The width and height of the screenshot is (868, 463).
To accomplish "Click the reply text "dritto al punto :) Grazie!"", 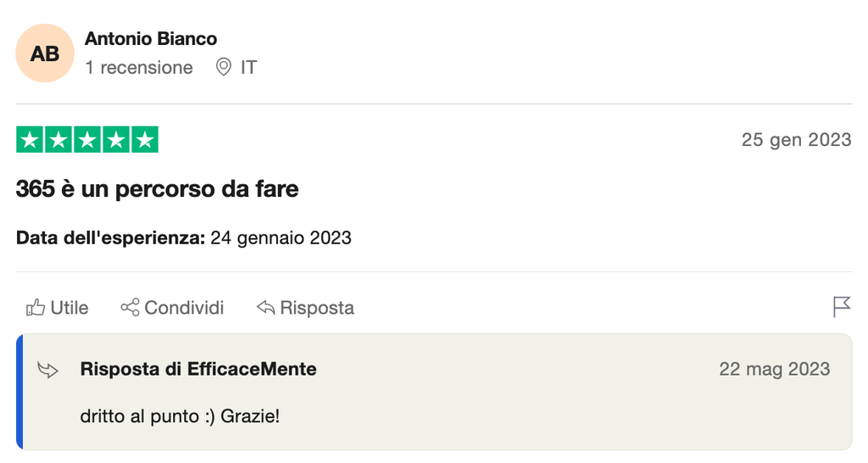I will tap(180, 416).
